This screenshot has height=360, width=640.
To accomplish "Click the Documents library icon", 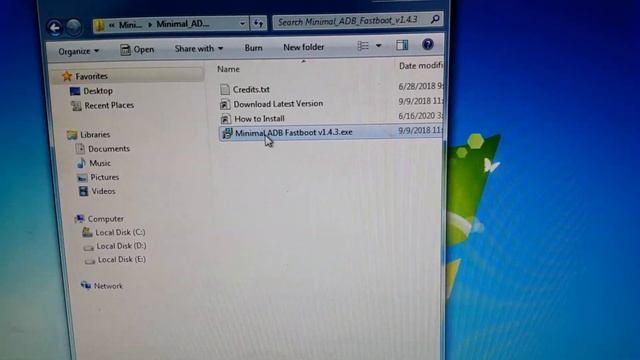I will [x=80, y=149].
